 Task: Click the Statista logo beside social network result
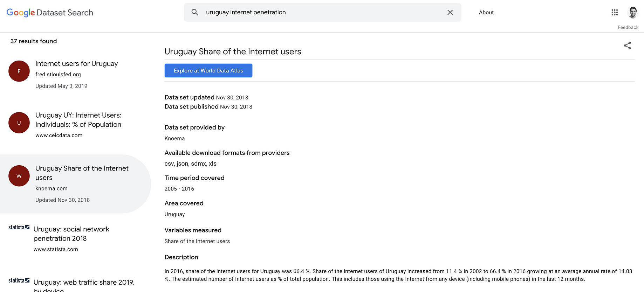tap(19, 228)
